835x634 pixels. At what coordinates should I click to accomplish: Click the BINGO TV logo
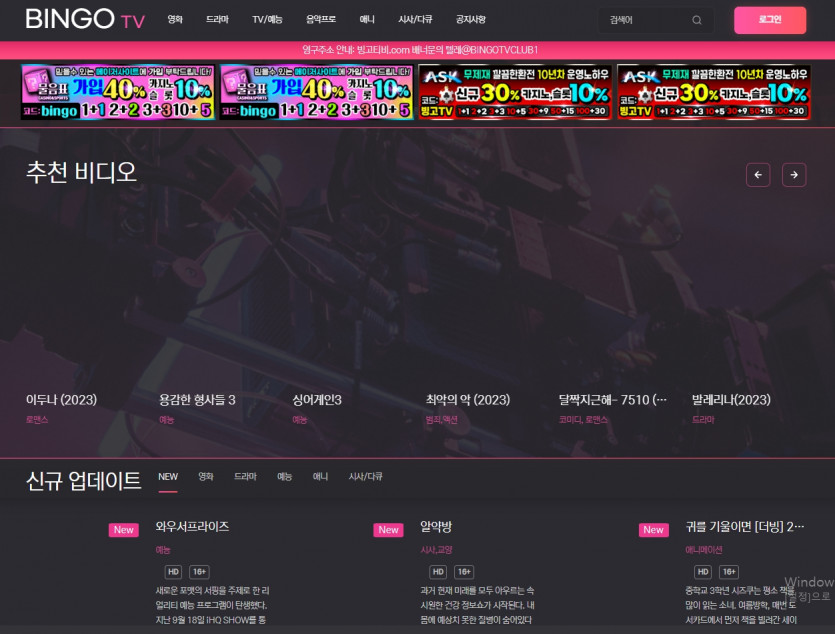(85, 19)
